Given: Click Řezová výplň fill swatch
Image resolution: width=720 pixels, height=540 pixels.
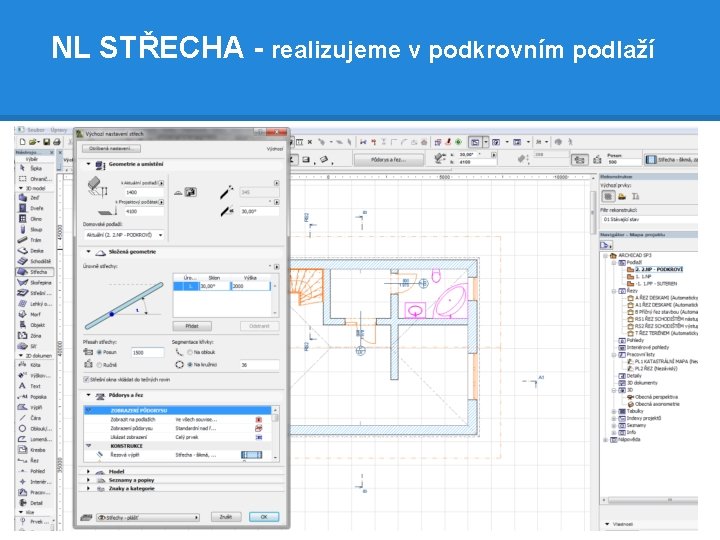Looking at the screenshot, I should [252, 455].
